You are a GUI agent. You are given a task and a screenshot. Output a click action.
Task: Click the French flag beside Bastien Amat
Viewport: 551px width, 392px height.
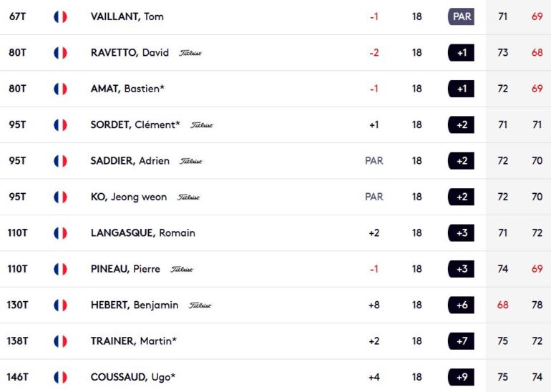(60, 89)
